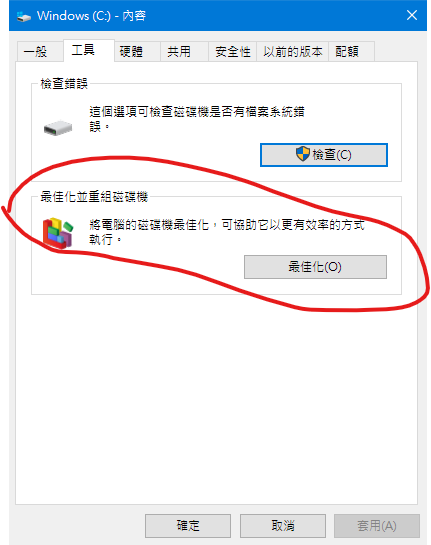Image resolution: width=431 pixels, height=545 pixels.
Task: Switch to the 配額 tab
Action: (351, 52)
